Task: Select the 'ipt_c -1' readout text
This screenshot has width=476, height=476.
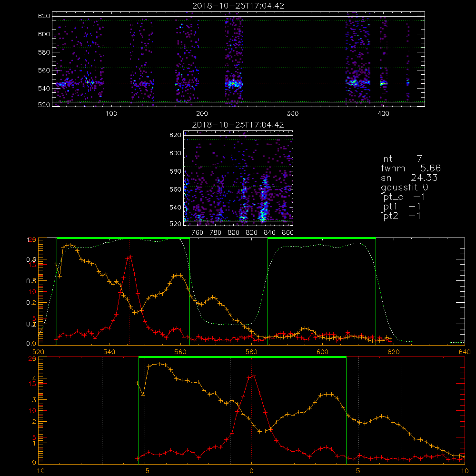Action: click(403, 197)
